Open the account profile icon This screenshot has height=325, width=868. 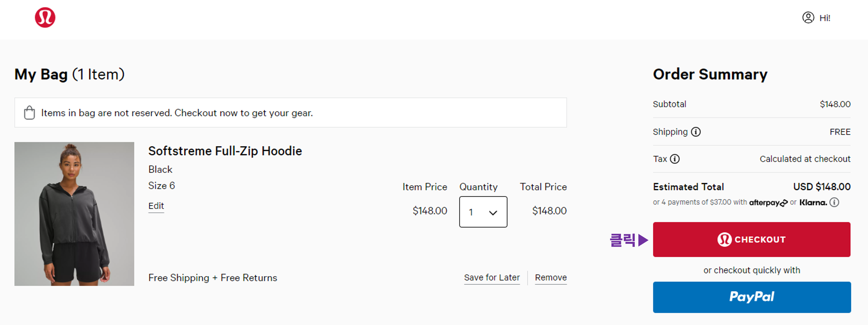[808, 18]
